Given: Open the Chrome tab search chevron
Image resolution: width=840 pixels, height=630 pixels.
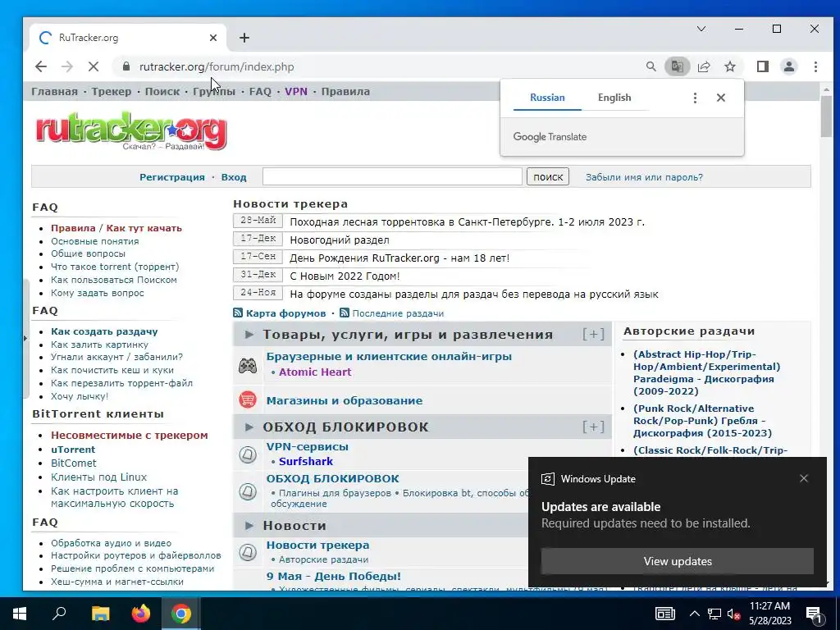Looking at the screenshot, I should pos(701,29).
